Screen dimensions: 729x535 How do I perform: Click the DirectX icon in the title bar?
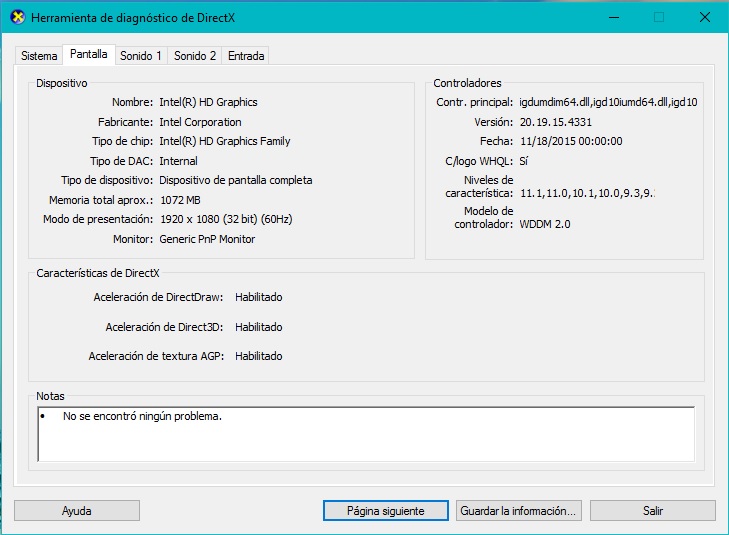pos(17,18)
